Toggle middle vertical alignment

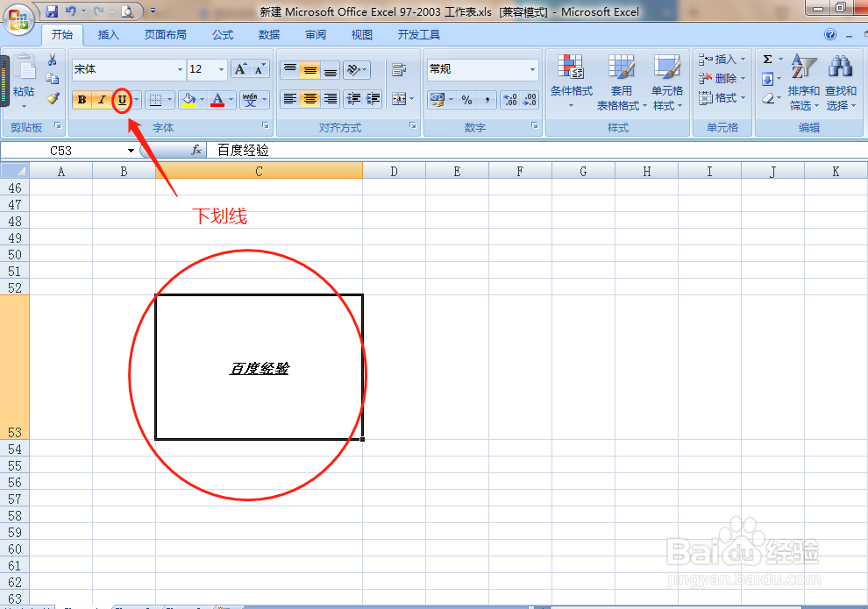coord(310,70)
